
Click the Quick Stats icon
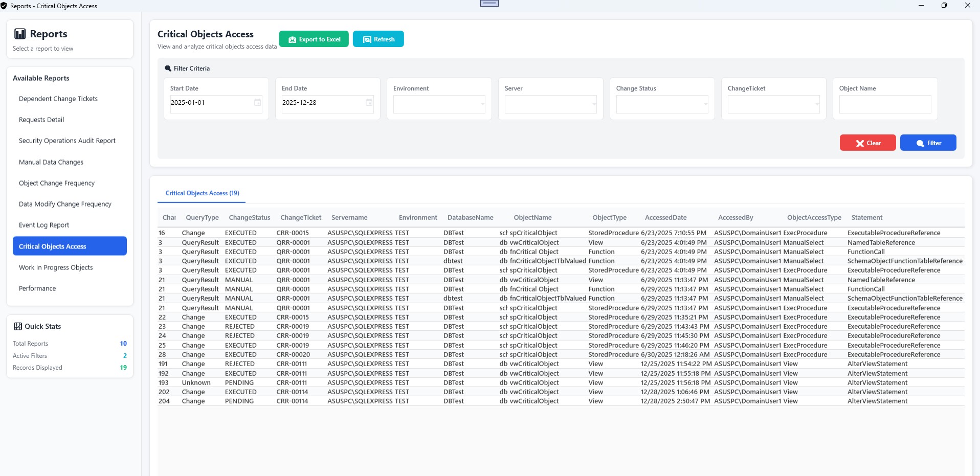[x=18, y=326]
